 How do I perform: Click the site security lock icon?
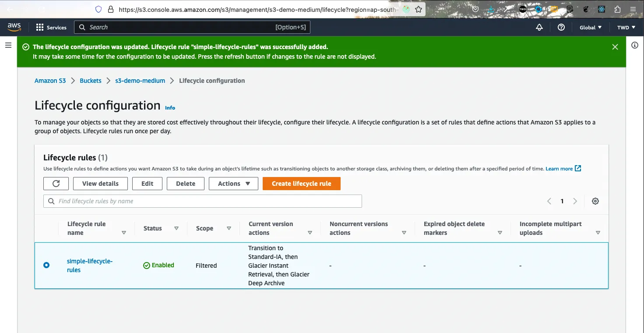(110, 9)
